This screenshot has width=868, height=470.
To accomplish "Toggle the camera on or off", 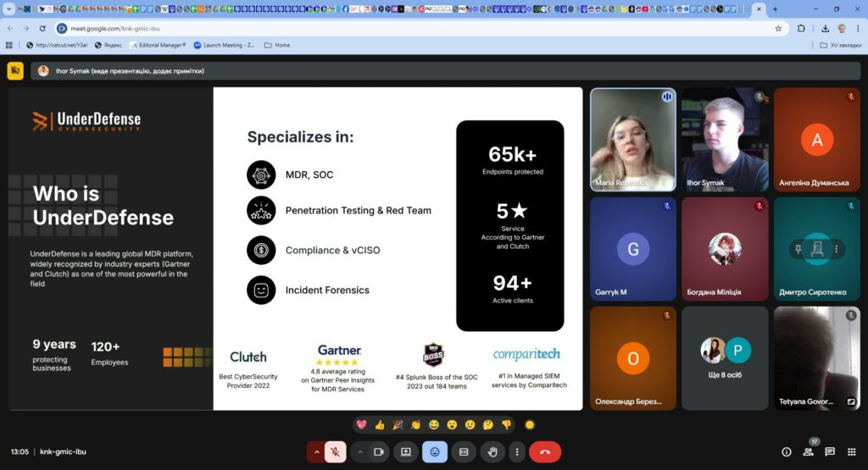I will [379, 452].
